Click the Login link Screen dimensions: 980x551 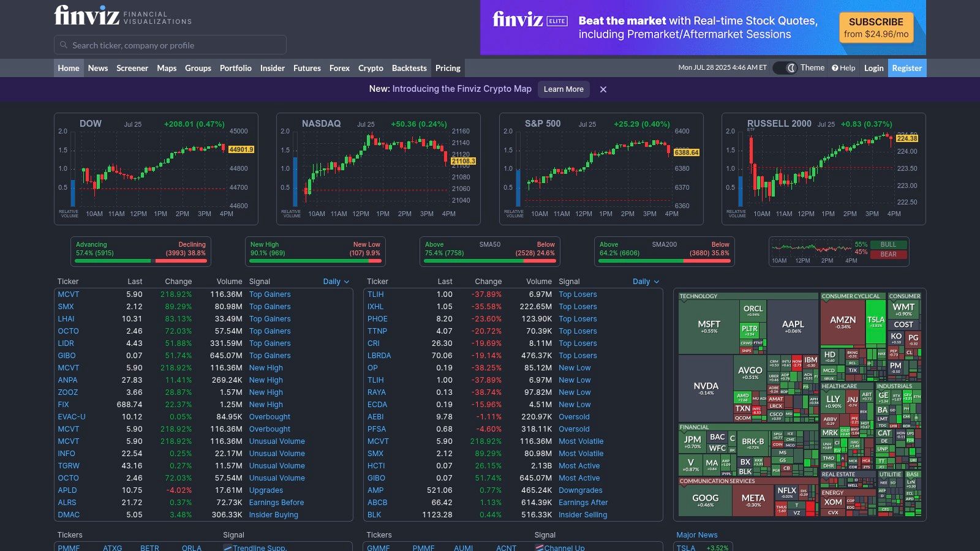[873, 68]
